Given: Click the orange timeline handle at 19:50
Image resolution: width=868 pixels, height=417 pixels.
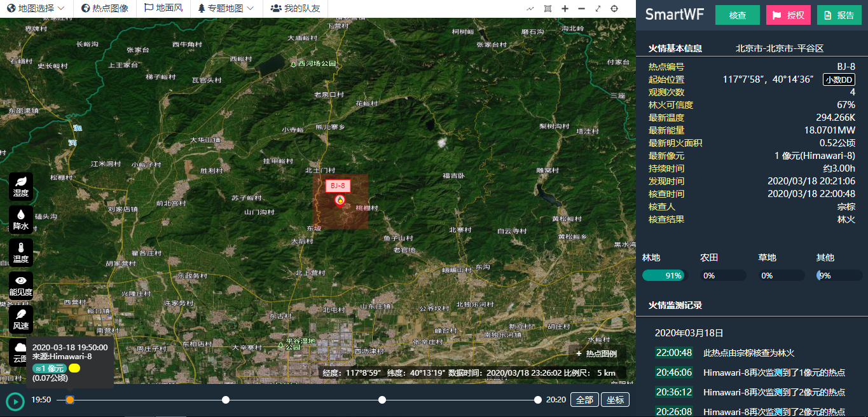Looking at the screenshot, I should pyautogui.click(x=70, y=400).
